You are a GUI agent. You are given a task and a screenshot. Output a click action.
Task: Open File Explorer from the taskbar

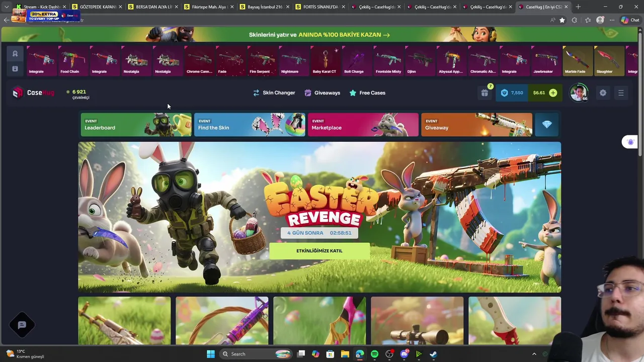[345, 354]
